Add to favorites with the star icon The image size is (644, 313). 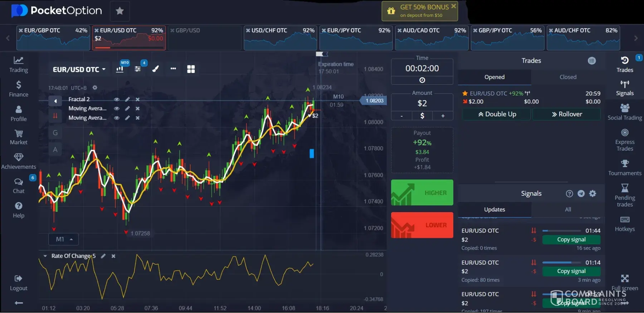point(120,11)
